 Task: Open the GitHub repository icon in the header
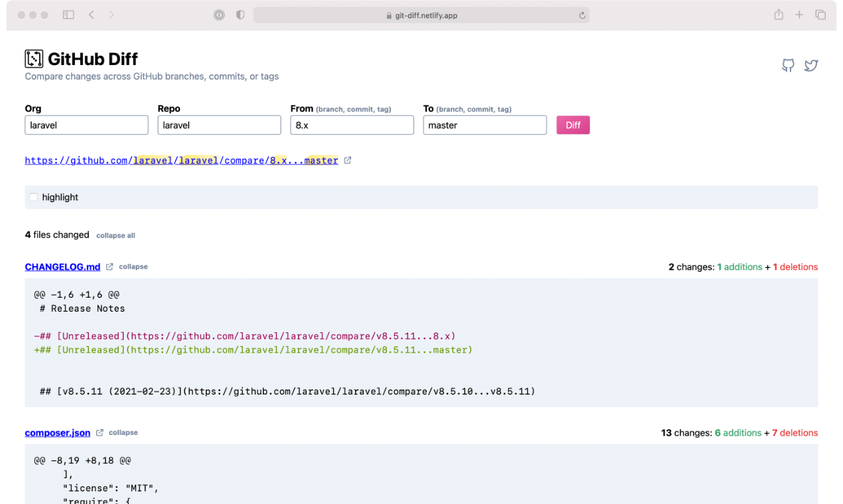(x=788, y=65)
